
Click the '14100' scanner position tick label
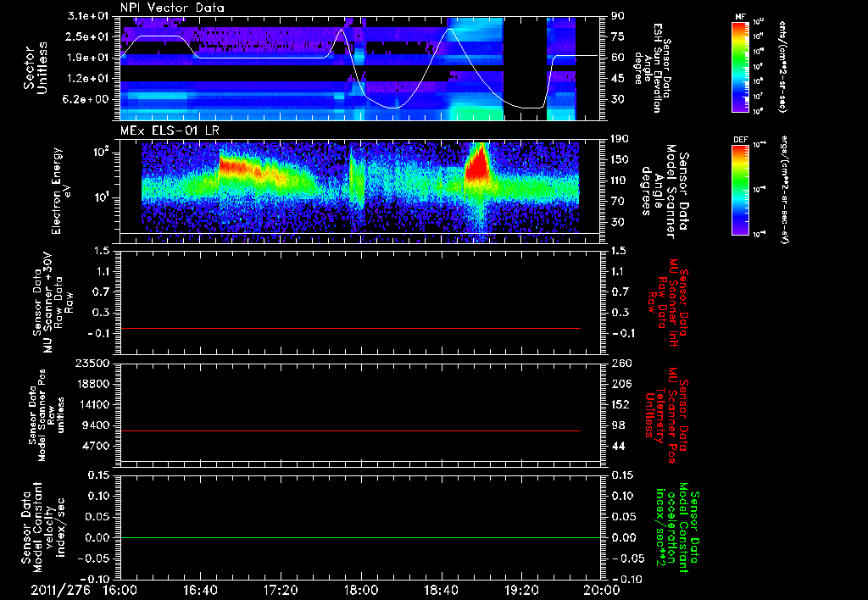tap(94, 404)
